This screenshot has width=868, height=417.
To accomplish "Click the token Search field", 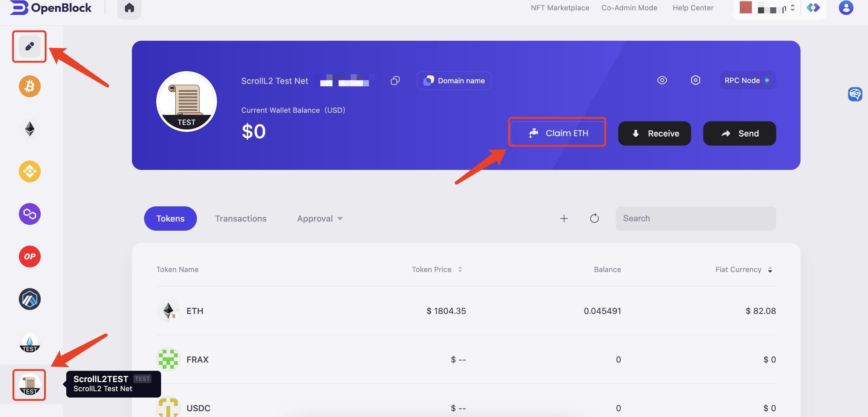I will coord(695,219).
